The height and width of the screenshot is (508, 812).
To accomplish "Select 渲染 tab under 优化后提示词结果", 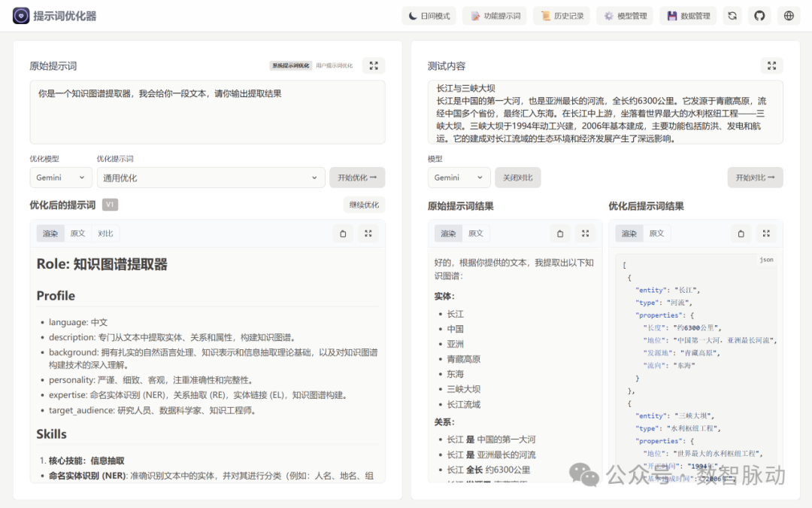I will (629, 233).
